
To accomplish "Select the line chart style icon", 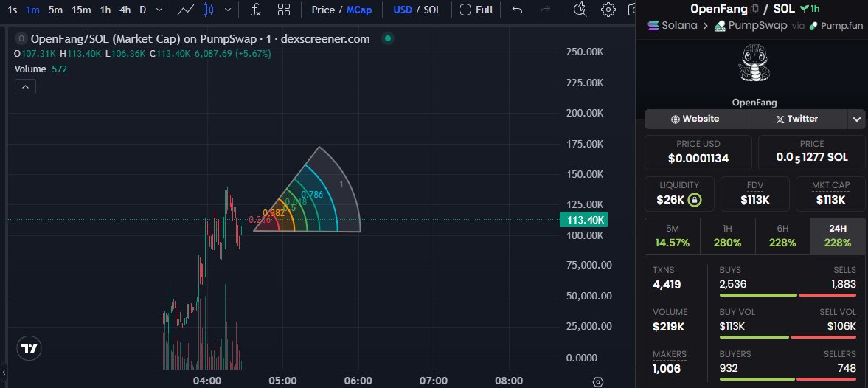I will point(185,10).
